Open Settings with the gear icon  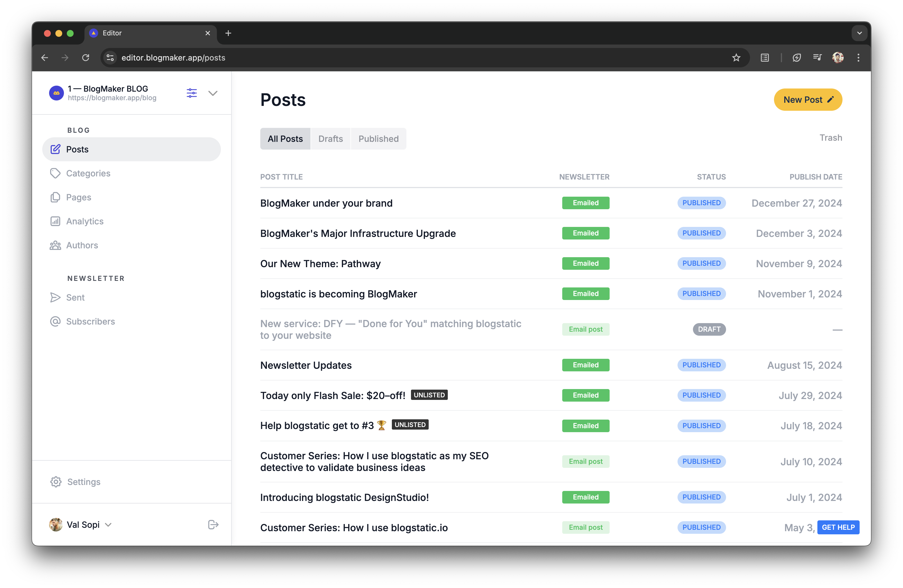[56, 482]
